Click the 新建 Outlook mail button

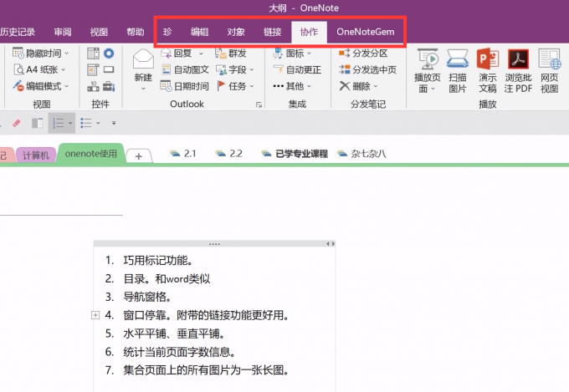click(x=143, y=69)
